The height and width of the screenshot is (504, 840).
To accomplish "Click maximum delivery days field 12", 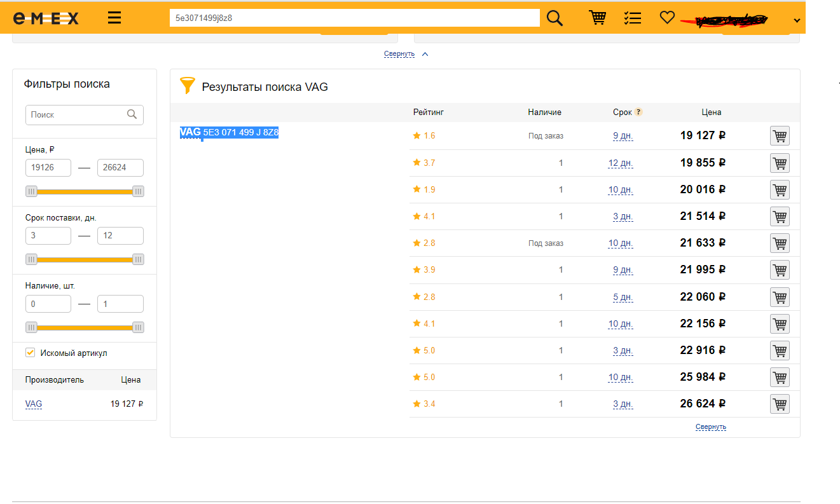I will point(120,236).
